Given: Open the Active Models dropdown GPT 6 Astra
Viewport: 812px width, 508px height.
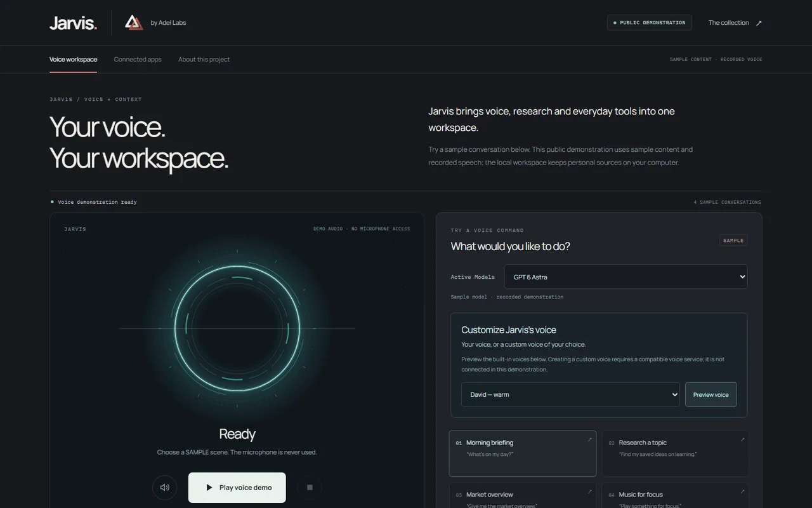Looking at the screenshot, I should click(x=625, y=277).
